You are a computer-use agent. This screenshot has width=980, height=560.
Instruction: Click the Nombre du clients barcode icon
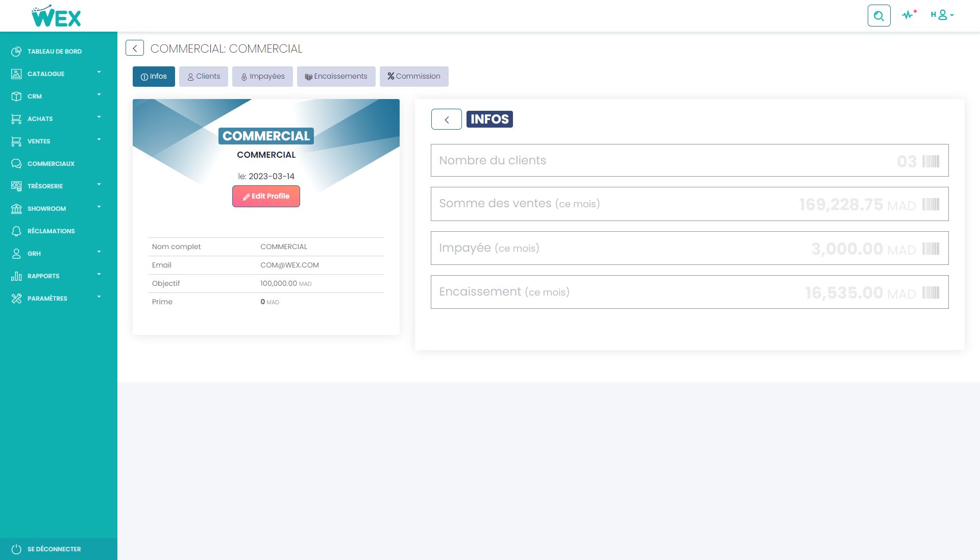point(932,161)
